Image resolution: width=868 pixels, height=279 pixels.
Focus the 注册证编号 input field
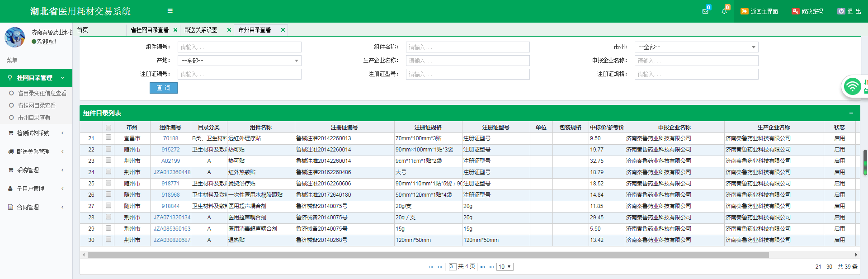click(239, 74)
